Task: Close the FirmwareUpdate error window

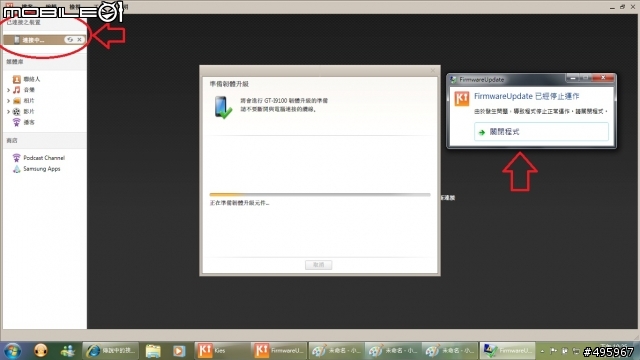Action: point(603,78)
